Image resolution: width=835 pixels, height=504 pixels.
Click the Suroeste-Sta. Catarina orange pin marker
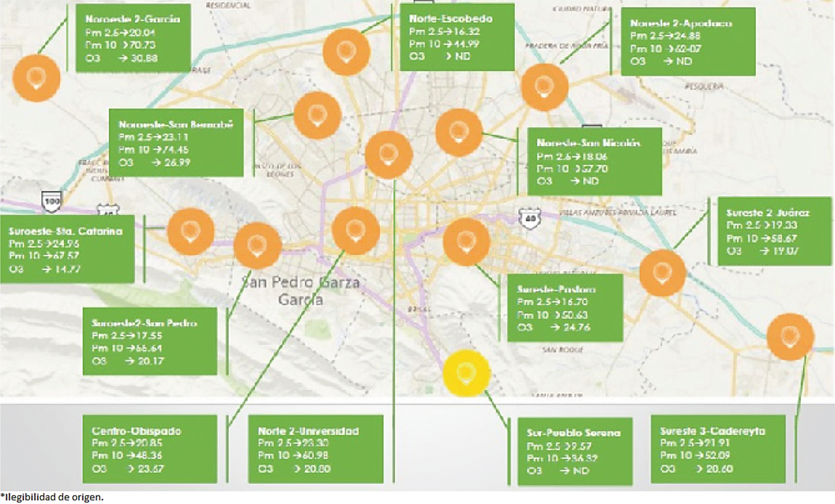pyautogui.click(x=190, y=231)
